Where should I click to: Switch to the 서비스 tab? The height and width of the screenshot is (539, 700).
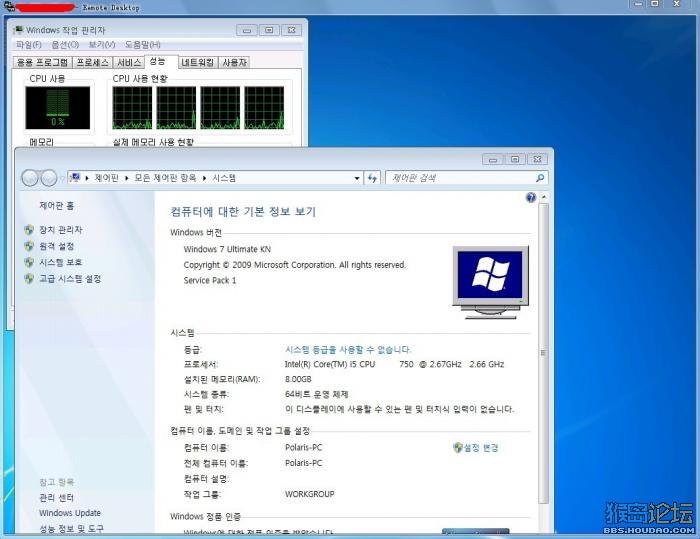point(129,63)
